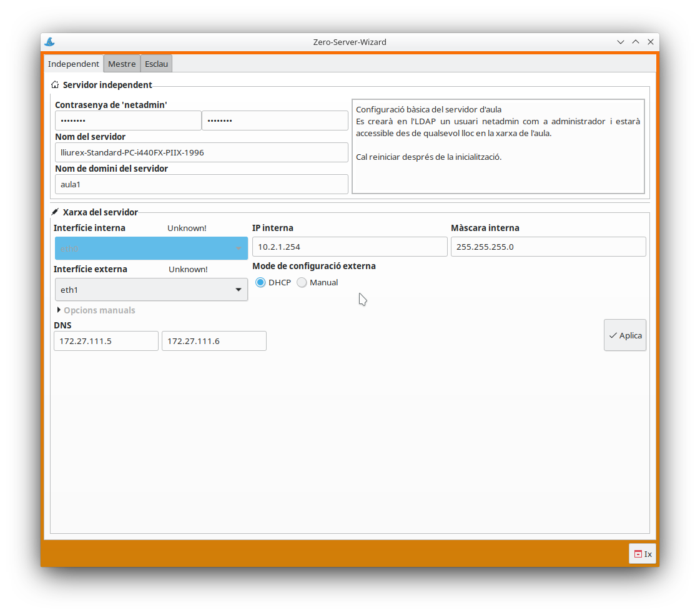This screenshot has width=700, height=615.
Task: Click the house icon beside Servidor independent
Action: click(55, 85)
